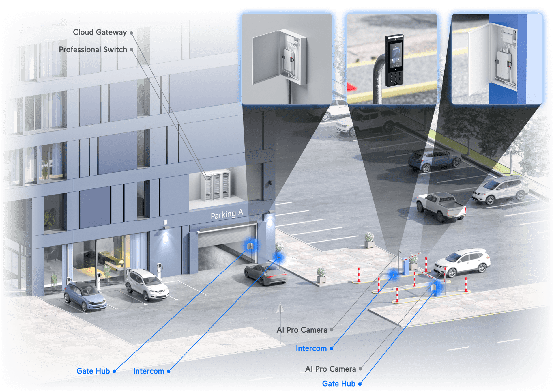Click the lower AI Pro Camera label
Image resolution: width=554 pixels, height=392 pixels.
point(330,369)
